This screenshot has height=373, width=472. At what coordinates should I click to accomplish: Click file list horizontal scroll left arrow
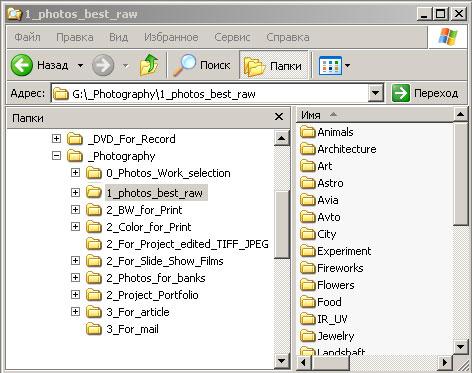[x=304, y=362]
